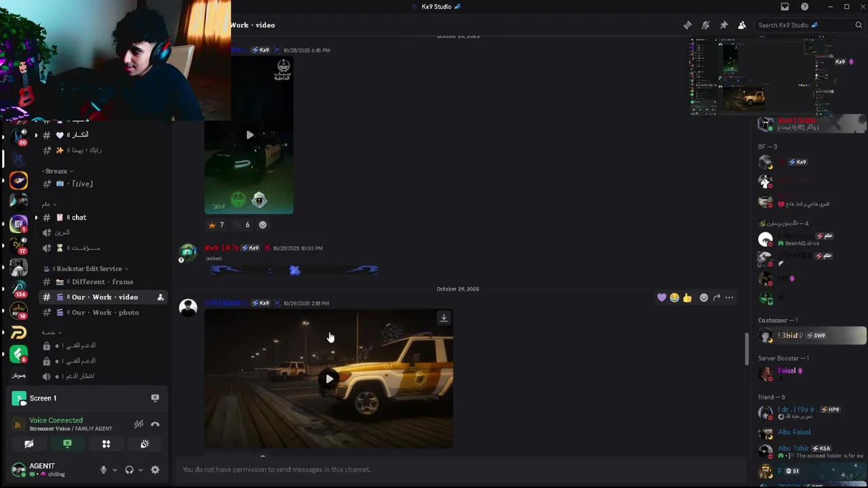
Task: Select Our · Work · video channel
Action: [x=103, y=297]
